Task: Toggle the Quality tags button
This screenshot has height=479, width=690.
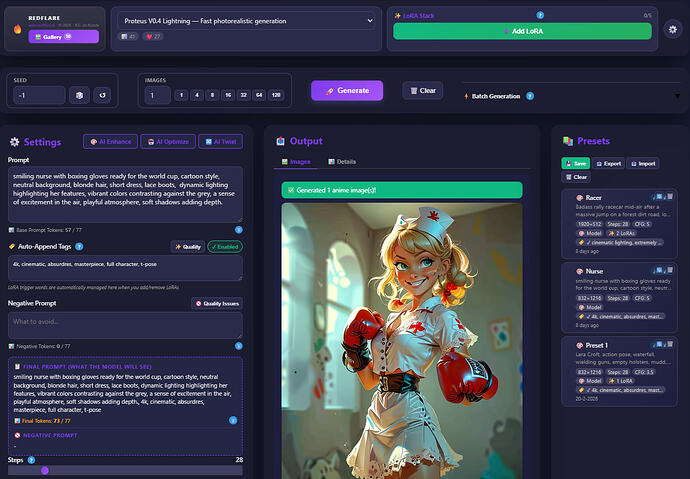Action: [188, 247]
